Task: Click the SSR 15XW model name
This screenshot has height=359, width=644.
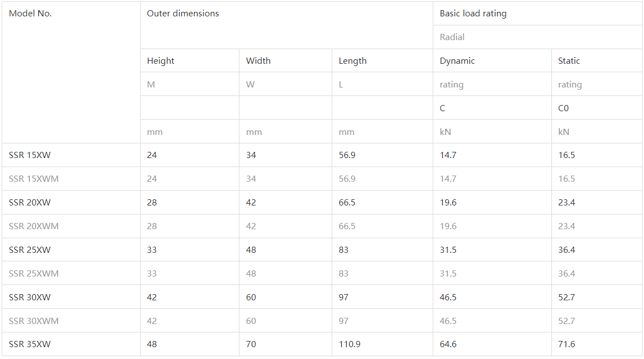Action: (30, 155)
